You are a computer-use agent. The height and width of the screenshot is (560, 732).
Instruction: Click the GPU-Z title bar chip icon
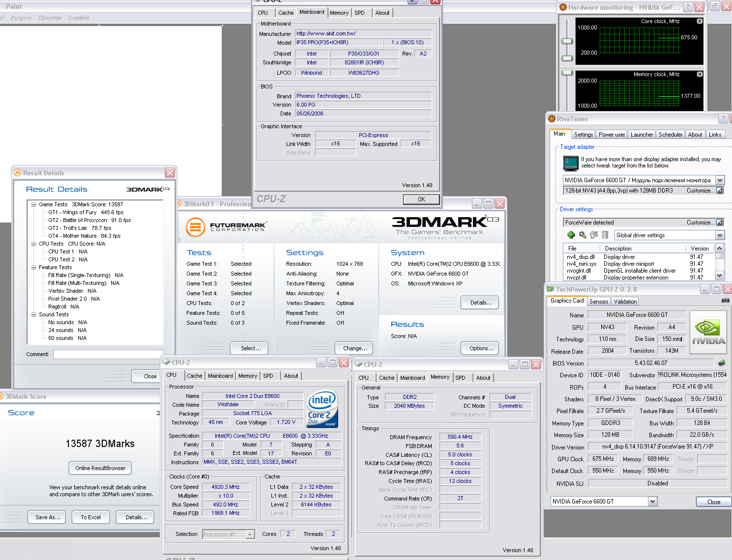(550, 289)
